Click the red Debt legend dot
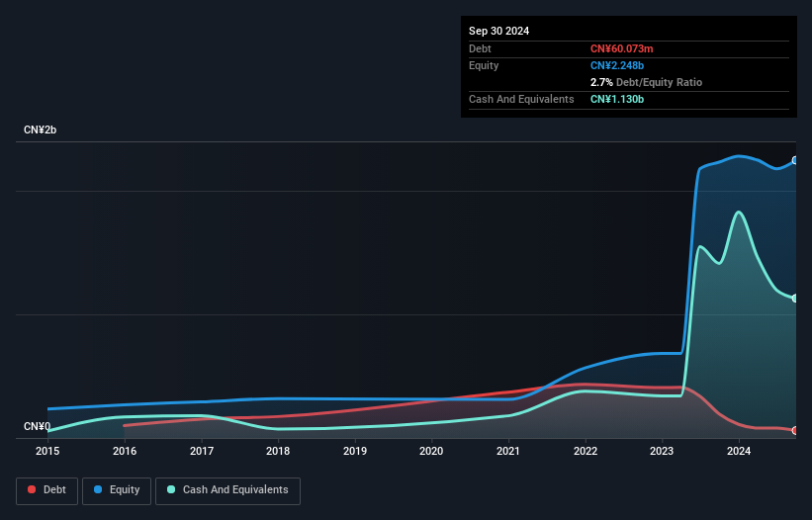 [32, 489]
